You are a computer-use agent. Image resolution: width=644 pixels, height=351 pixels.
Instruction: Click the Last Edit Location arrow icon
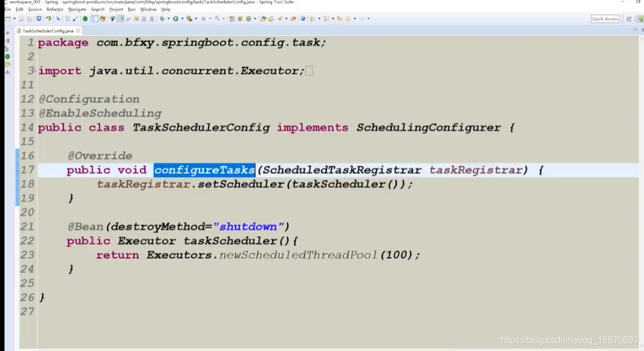coord(340,19)
